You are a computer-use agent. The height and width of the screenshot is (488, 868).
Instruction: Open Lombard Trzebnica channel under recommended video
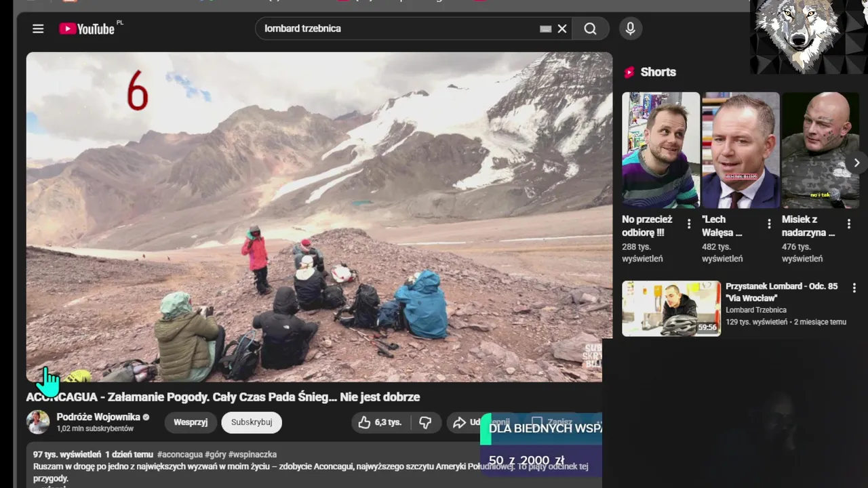click(756, 310)
